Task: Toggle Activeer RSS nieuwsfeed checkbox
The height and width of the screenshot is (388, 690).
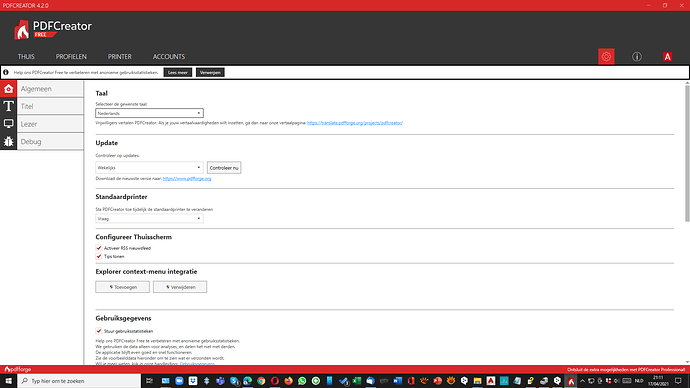Action: (99, 248)
